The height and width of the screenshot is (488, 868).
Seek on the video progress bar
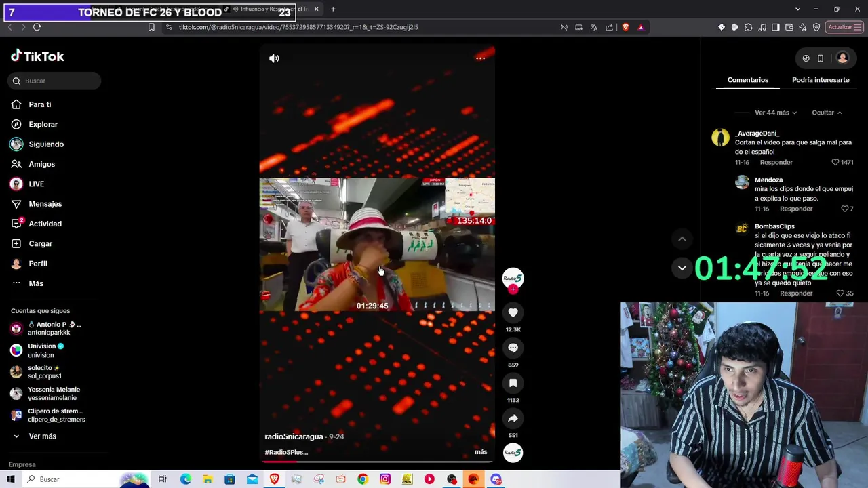[x=377, y=462]
